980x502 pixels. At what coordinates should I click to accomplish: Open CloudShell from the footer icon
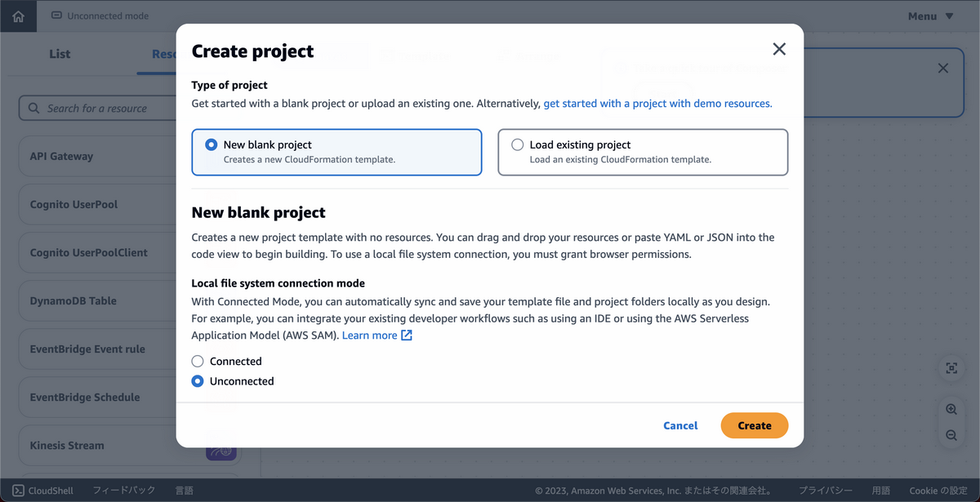point(18,491)
